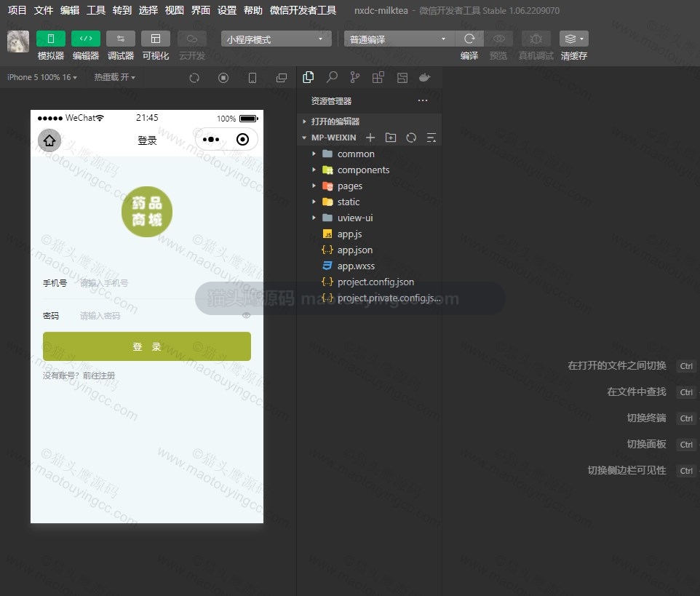Image resolution: width=700 pixels, height=596 pixels.
Task: Open the resource manager more (...) menu
Action: point(423,100)
